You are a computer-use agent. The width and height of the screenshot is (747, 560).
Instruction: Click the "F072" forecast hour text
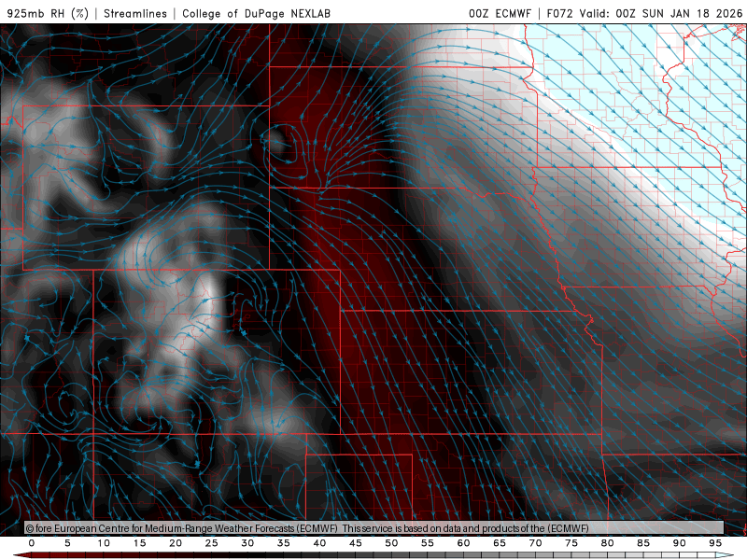[559, 13]
